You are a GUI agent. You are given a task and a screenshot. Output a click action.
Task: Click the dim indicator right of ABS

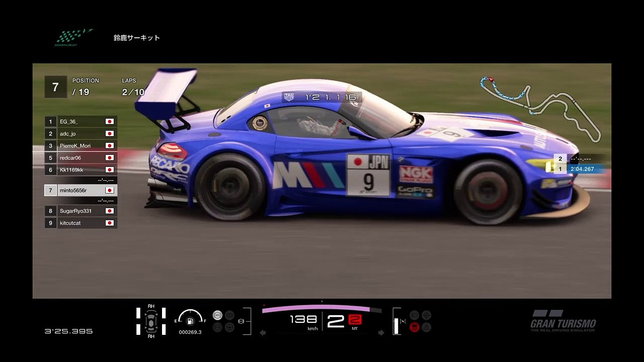[229, 315]
